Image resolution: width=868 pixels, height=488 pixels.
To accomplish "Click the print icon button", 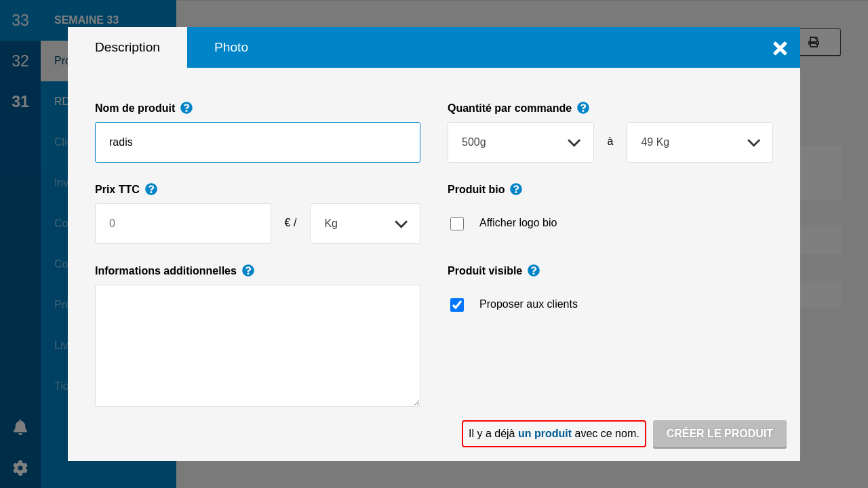I will [x=814, y=42].
